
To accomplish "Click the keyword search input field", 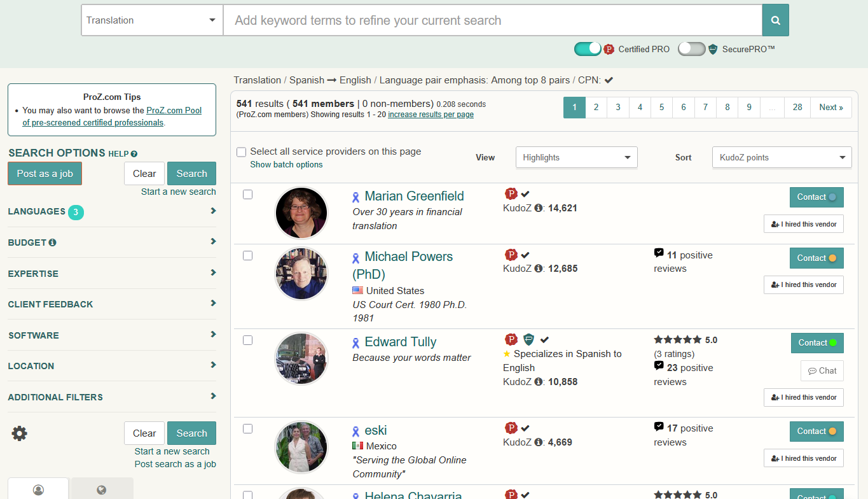I will (x=493, y=20).
